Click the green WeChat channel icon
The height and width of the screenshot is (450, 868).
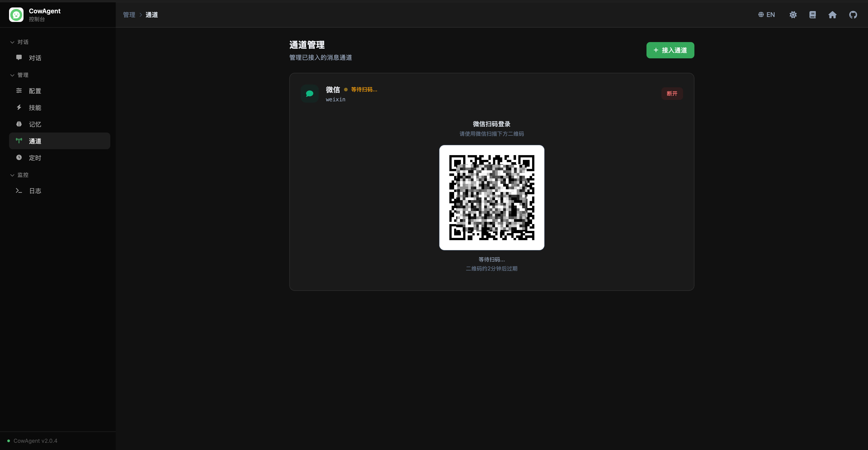click(309, 94)
